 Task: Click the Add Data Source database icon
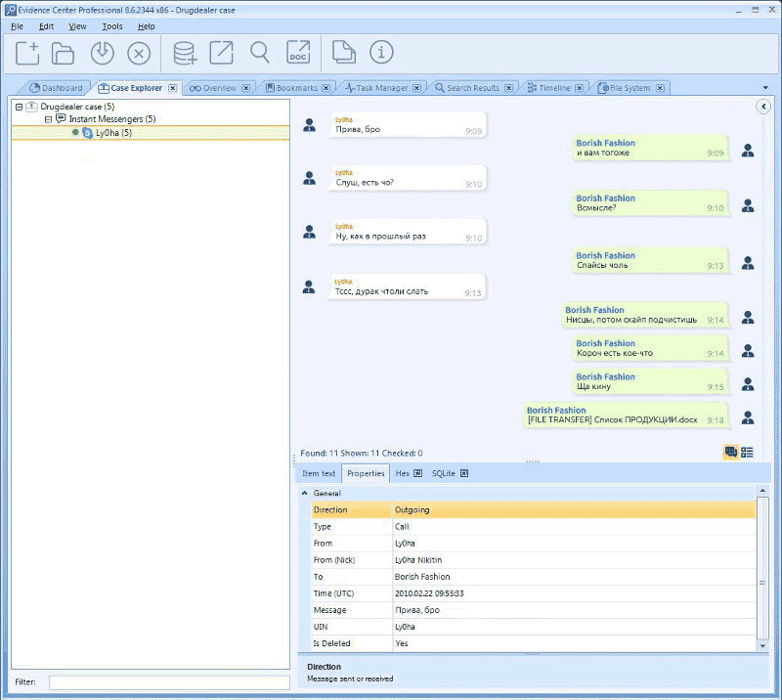click(x=184, y=53)
